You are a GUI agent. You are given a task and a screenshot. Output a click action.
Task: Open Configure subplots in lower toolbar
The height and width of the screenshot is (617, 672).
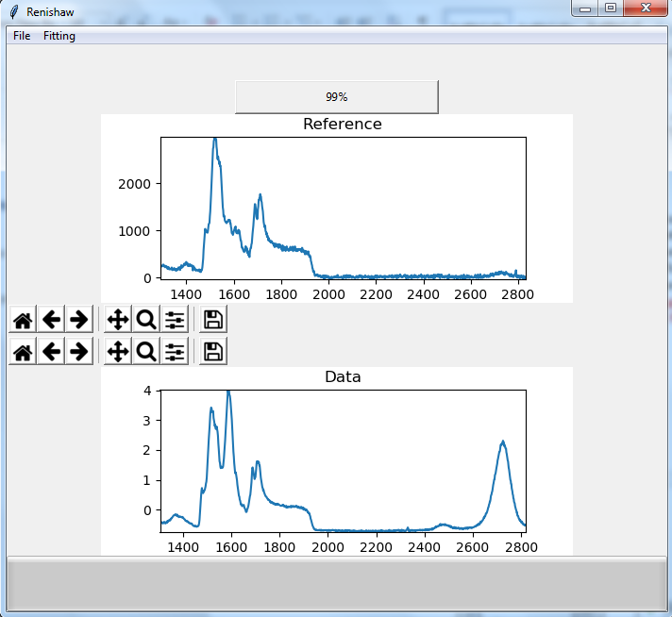pos(175,351)
